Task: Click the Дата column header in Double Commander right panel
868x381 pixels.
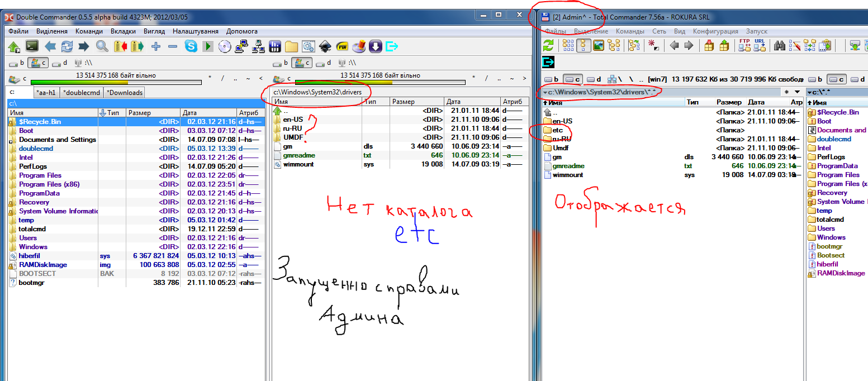Action: click(x=453, y=102)
